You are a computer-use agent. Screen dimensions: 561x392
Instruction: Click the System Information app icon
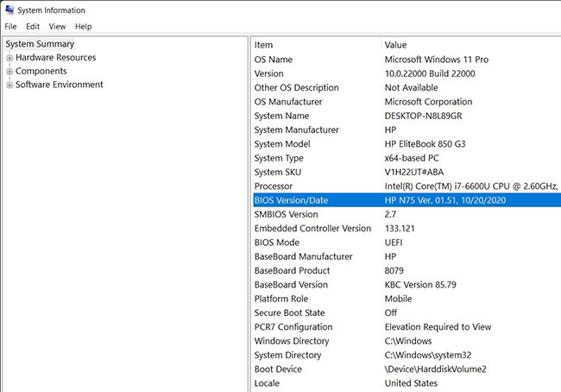coord(9,10)
